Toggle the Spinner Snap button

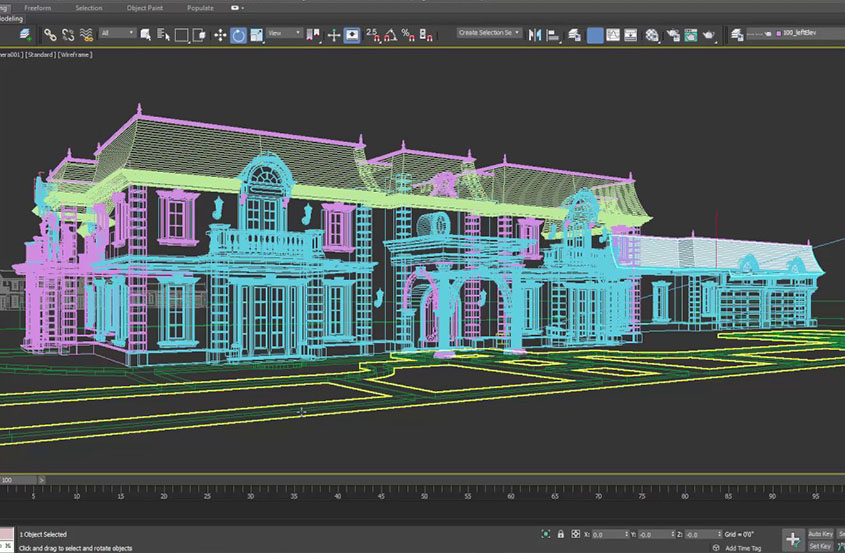point(426,35)
